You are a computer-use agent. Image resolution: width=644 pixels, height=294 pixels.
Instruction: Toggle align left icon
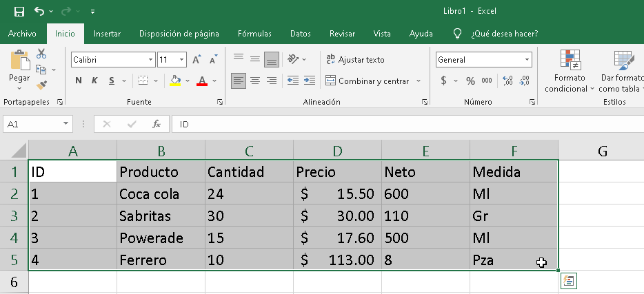pos(239,81)
